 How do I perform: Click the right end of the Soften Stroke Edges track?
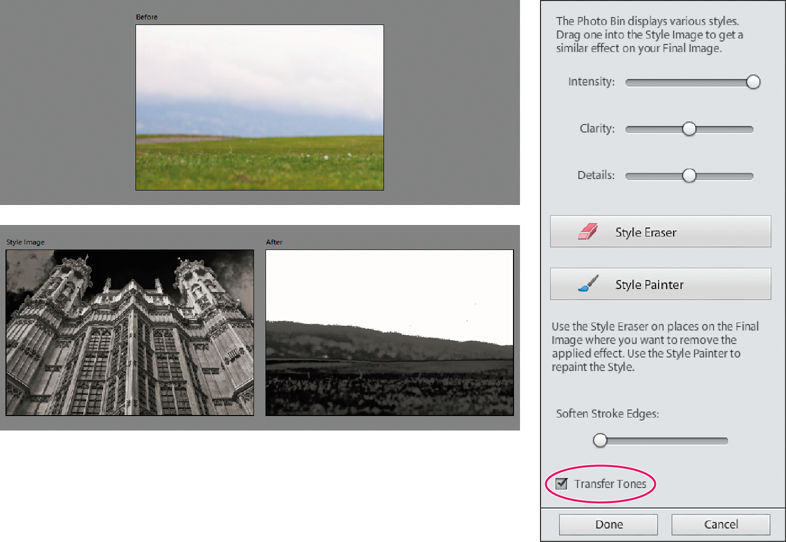click(x=724, y=441)
